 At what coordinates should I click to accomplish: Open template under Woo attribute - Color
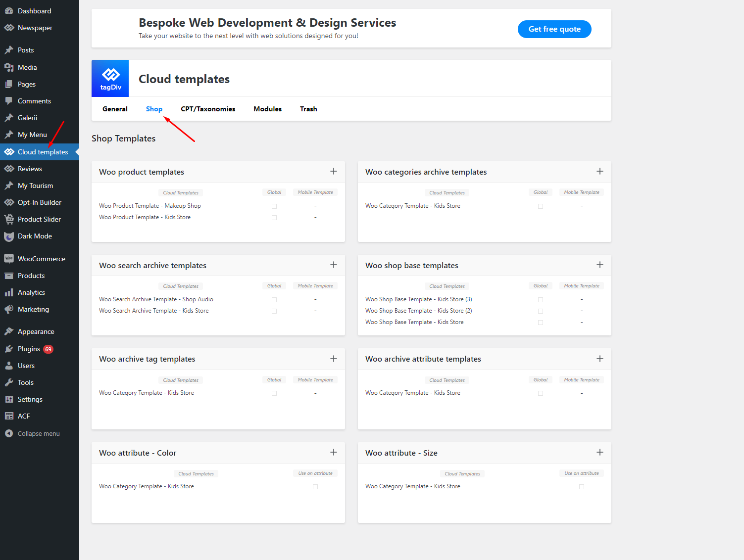pos(147,486)
